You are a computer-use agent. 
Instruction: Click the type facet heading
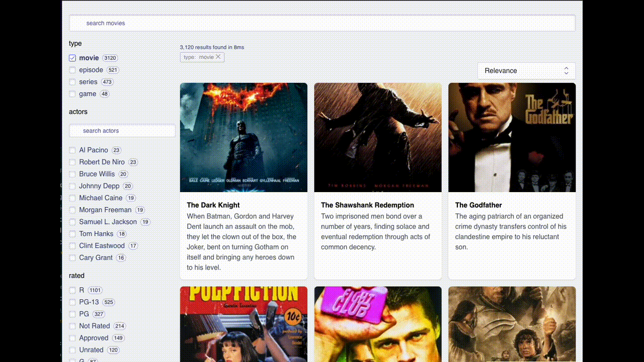(x=75, y=44)
